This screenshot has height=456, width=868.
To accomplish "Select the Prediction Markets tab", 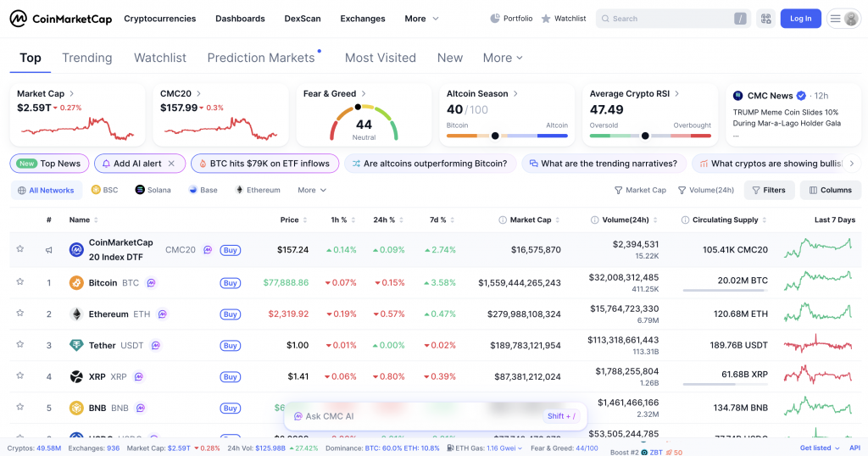I will coord(261,58).
